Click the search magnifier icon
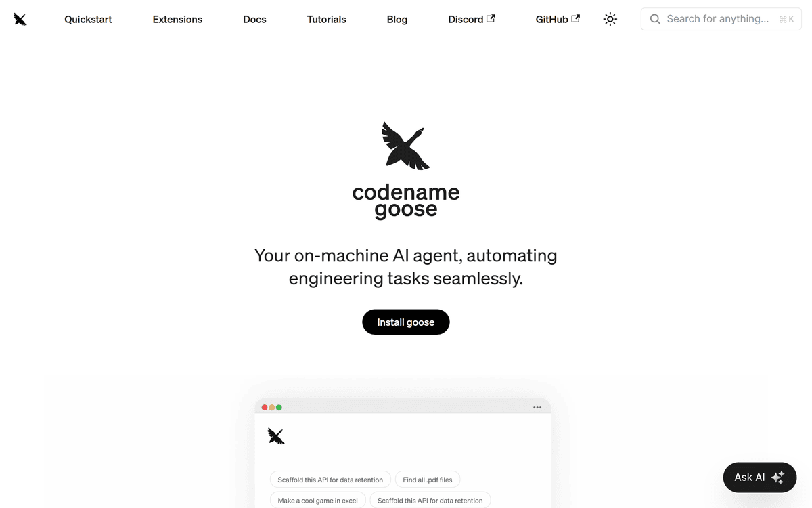Image resolution: width=812 pixels, height=508 pixels. 655,20
